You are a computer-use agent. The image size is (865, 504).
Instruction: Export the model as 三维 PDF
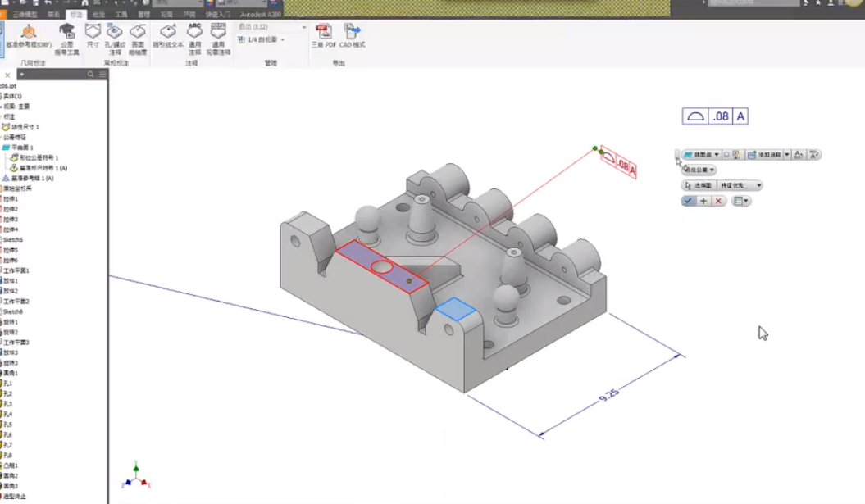point(324,36)
